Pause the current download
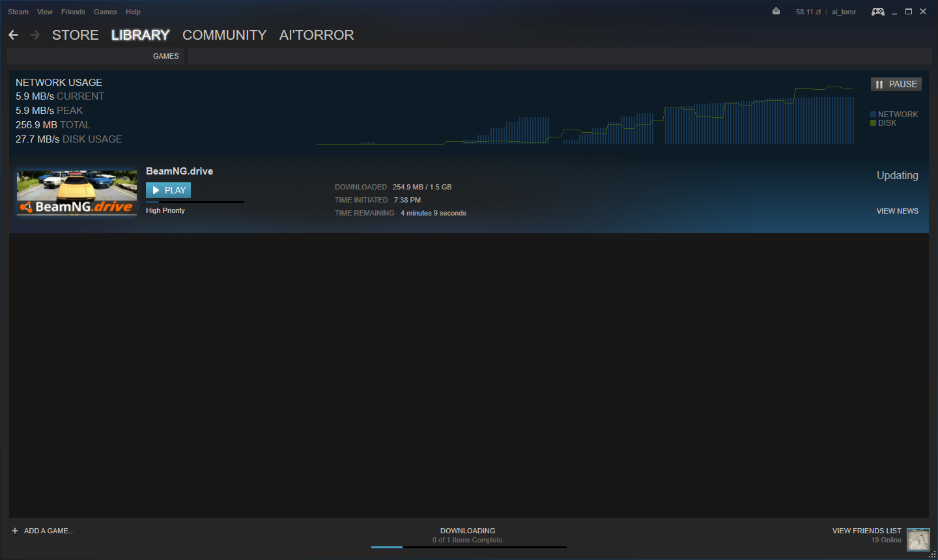Viewport: 938px width, 560px height. 896,84
